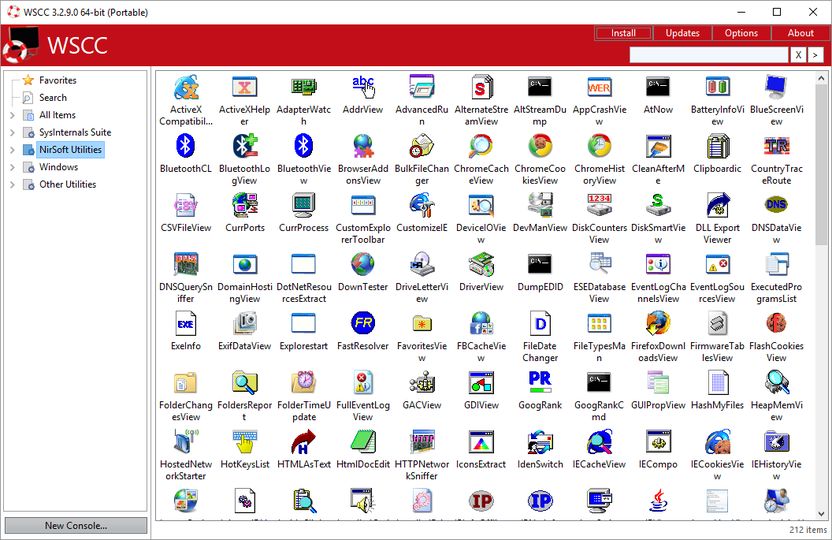The image size is (832, 540).
Task: Open the BatteryInfoView icon
Action: (x=717, y=87)
